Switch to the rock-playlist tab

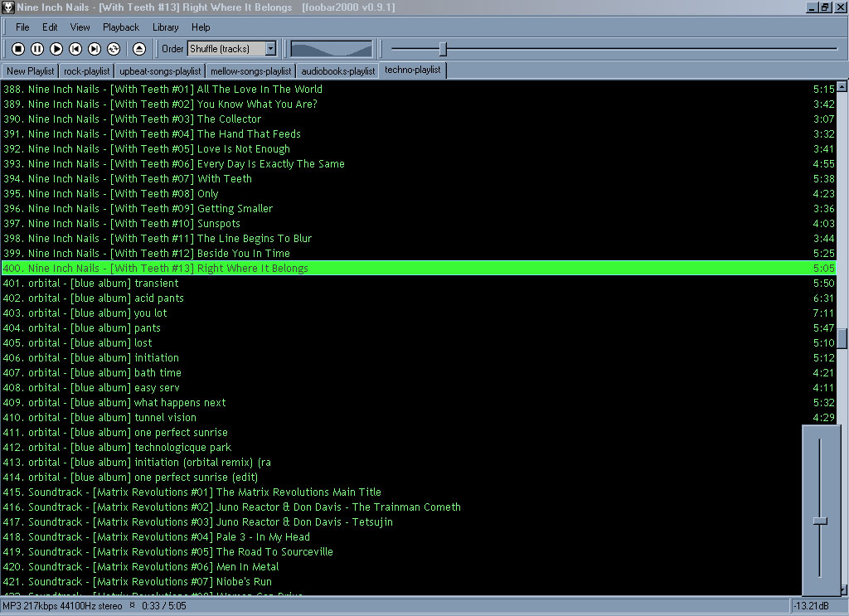pyautogui.click(x=86, y=71)
